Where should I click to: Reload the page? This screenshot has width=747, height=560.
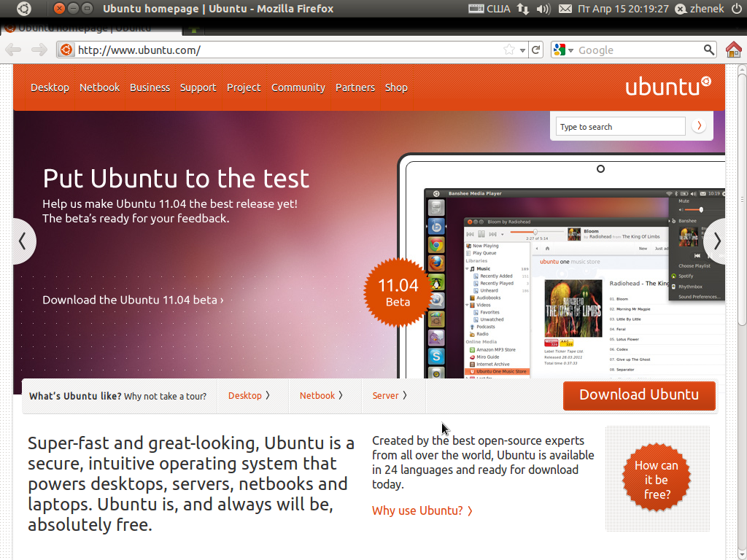tap(536, 50)
